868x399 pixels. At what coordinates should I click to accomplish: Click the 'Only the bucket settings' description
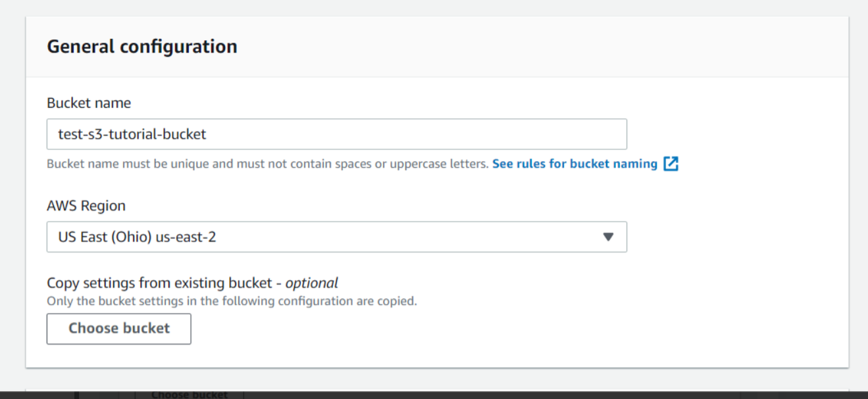coord(232,302)
